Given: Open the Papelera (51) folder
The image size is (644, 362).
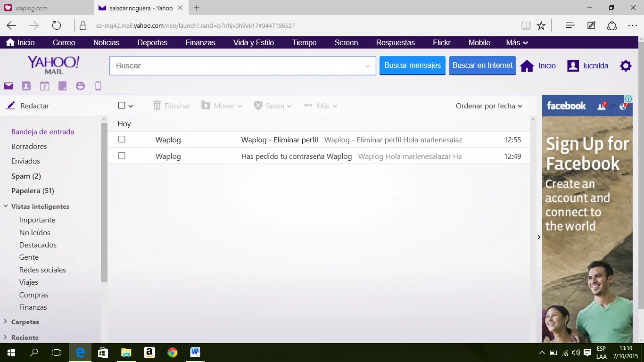Looking at the screenshot, I should point(33,190).
